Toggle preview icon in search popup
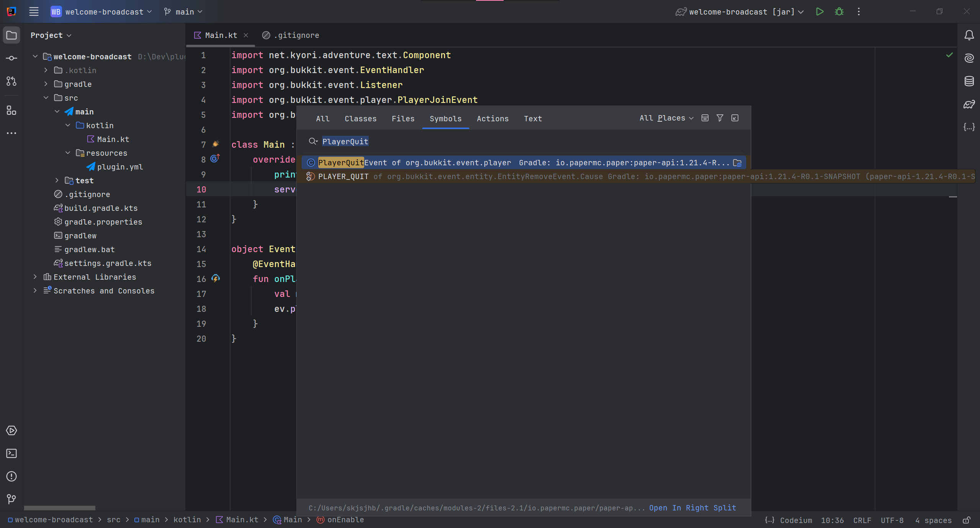This screenshot has width=980, height=528. (x=705, y=118)
